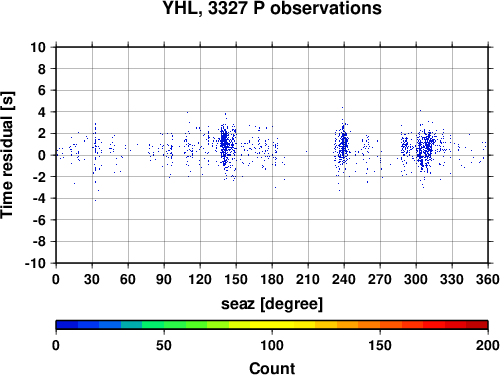Click the colorbar tick label 100
This screenshot has width=500, height=375.
click(x=272, y=345)
